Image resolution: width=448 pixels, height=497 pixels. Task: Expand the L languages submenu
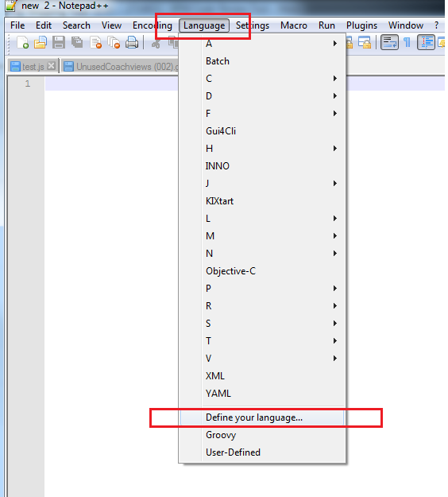[262, 219]
